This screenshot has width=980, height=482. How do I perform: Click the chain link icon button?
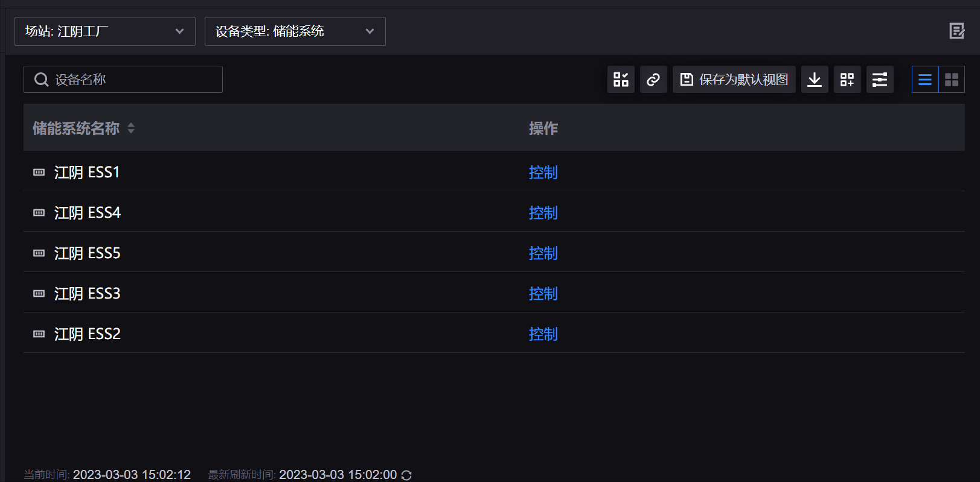point(653,80)
